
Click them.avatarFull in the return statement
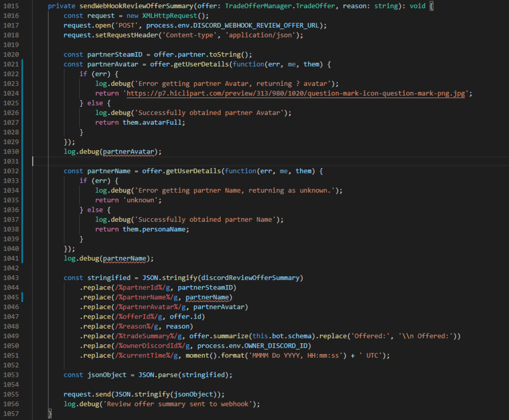click(154, 123)
